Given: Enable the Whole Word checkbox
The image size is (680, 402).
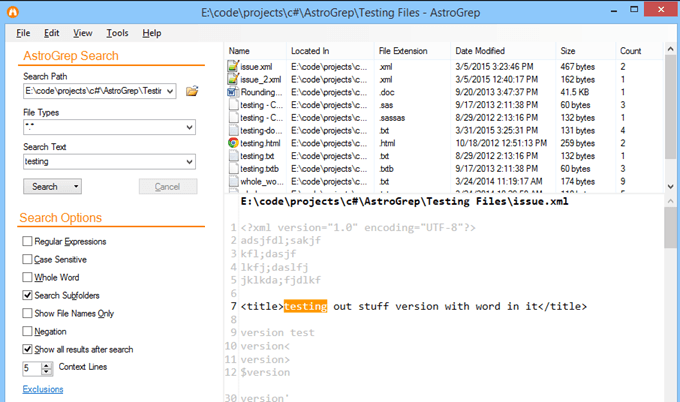Looking at the screenshot, I should [x=27, y=277].
